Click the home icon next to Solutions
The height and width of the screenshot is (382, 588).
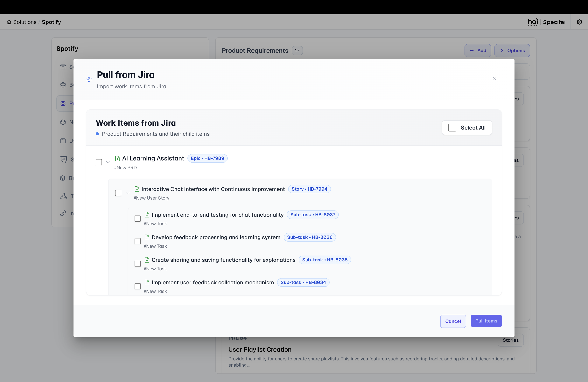click(9, 22)
